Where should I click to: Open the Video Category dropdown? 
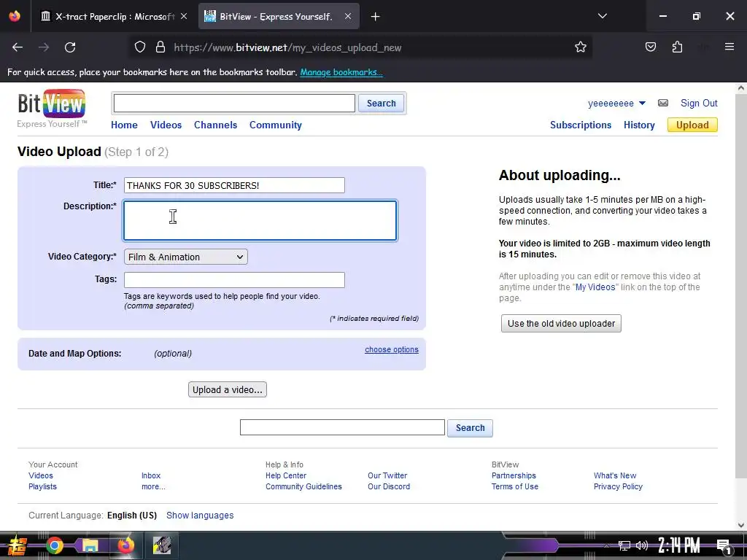click(186, 257)
